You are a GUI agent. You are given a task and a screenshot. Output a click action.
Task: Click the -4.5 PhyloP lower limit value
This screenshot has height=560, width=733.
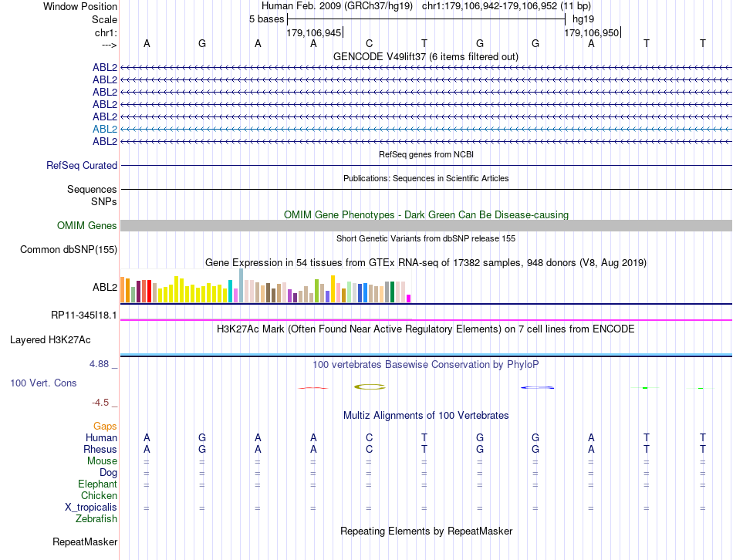pyautogui.click(x=100, y=403)
